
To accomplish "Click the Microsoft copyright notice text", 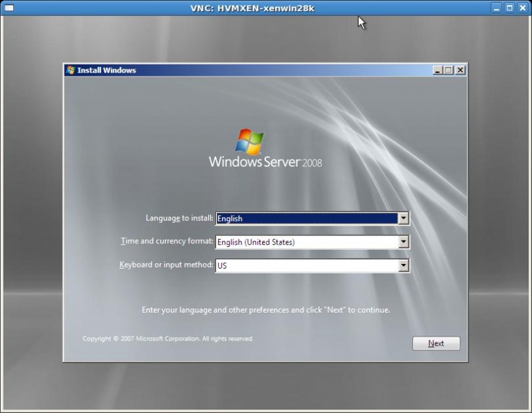I will click(x=168, y=339).
